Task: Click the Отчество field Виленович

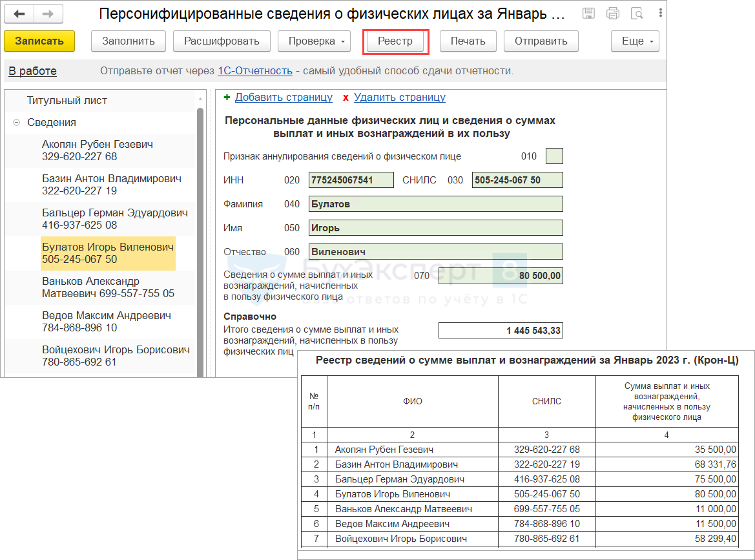Action: [x=436, y=251]
